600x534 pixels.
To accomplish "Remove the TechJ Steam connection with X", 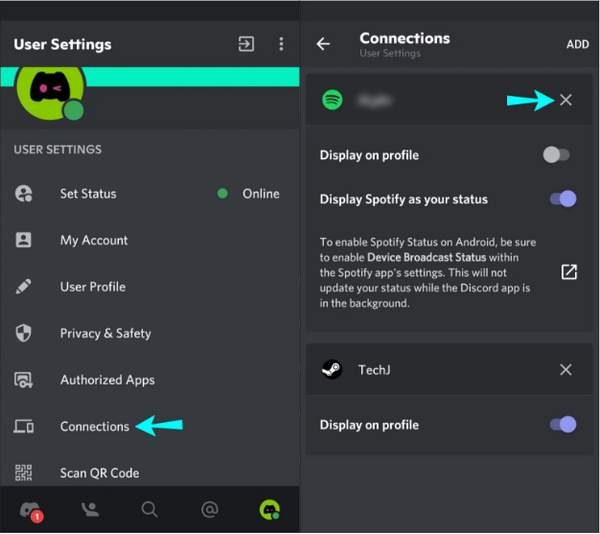I will [x=566, y=370].
